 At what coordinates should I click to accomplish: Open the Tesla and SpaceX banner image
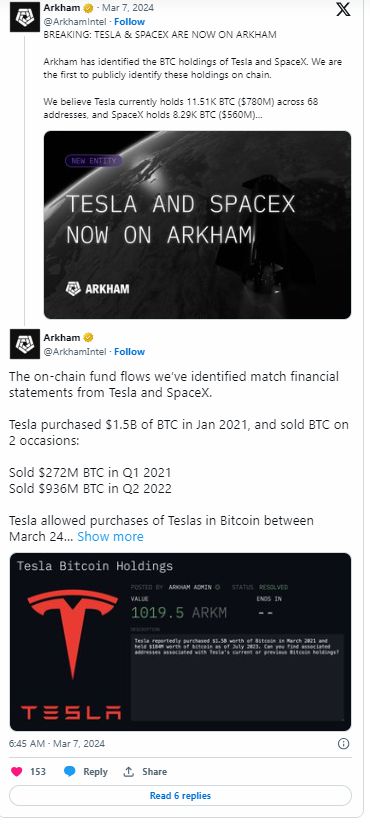pos(197,225)
